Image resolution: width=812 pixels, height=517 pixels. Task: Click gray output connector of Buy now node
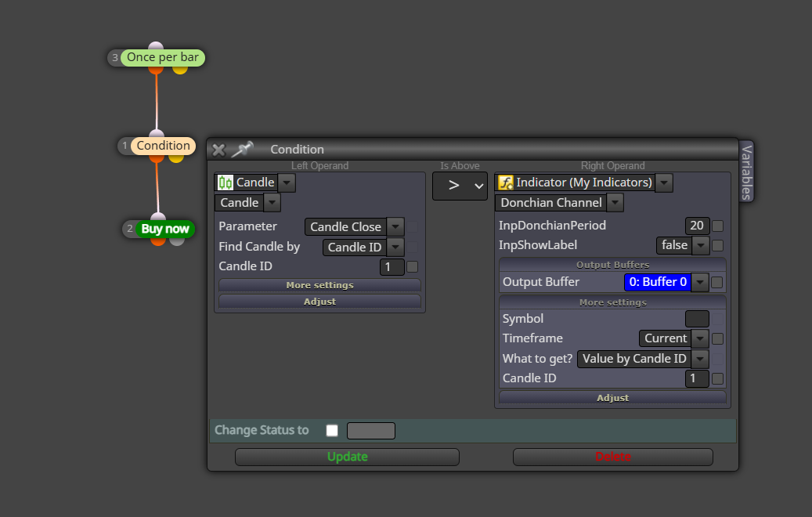click(177, 241)
